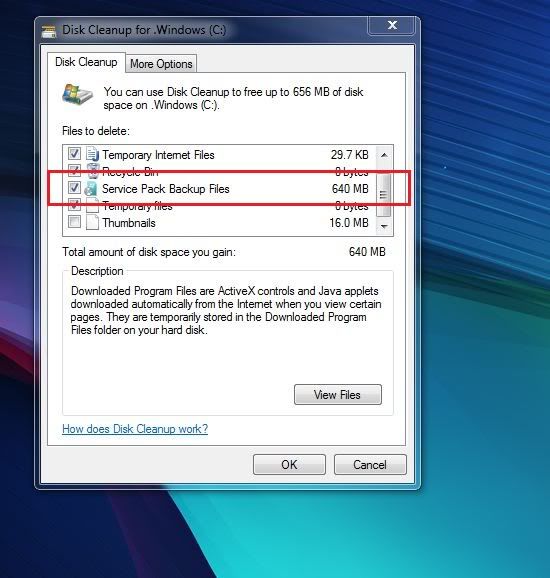Select the Service Pack Backup Files icon
Image resolution: width=550 pixels, height=578 pixels.
91,188
